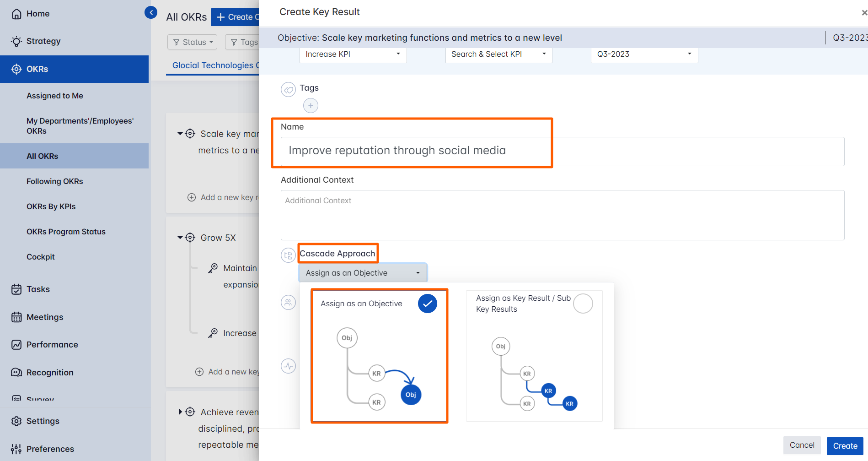Click the activity pulse icon
868x461 pixels.
click(x=288, y=366)
